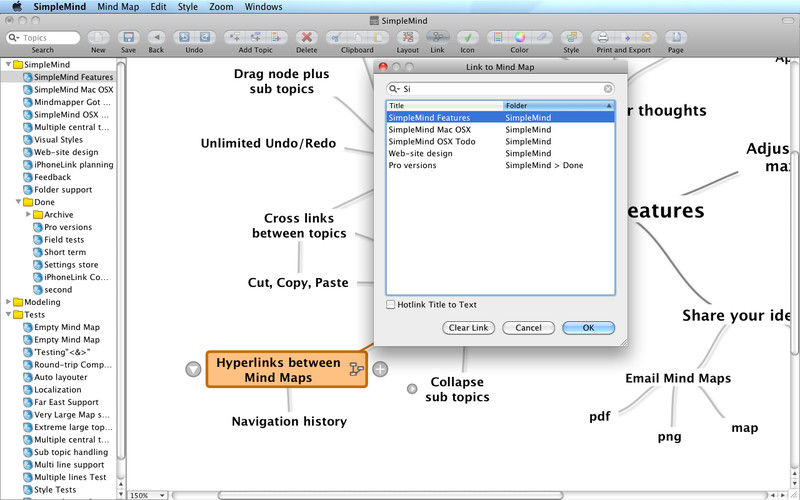Click the last Add Topic icon
The width and height of the screenshot is (800, 500).
[276, 37]
